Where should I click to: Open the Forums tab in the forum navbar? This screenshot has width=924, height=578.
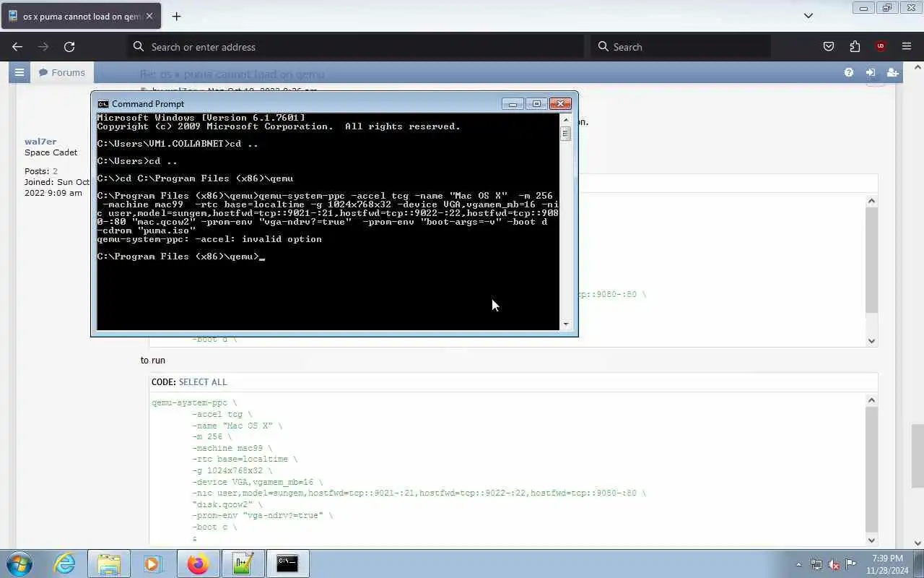62,72
